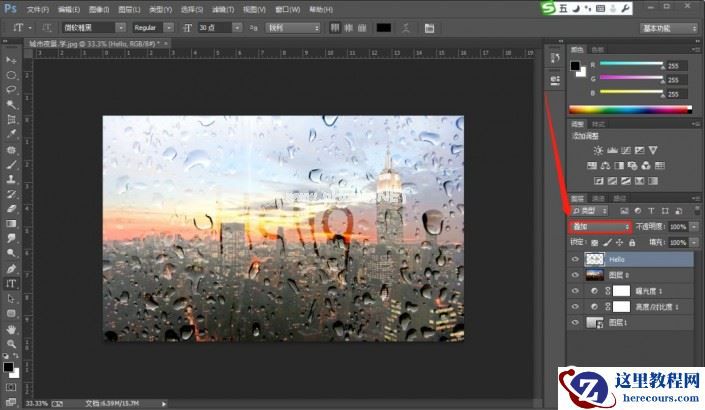Open the Image menu
The width and height of the screenshot is (705, 410).
pos(99,9)
